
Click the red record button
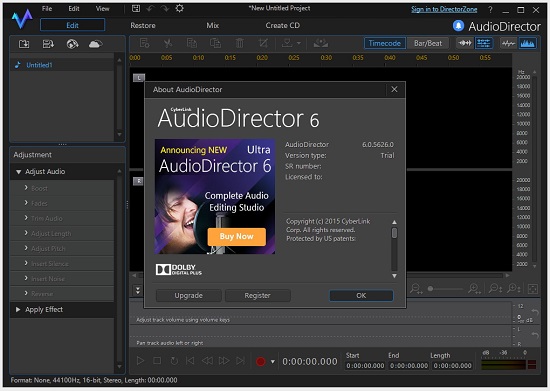tap(261, 361)
